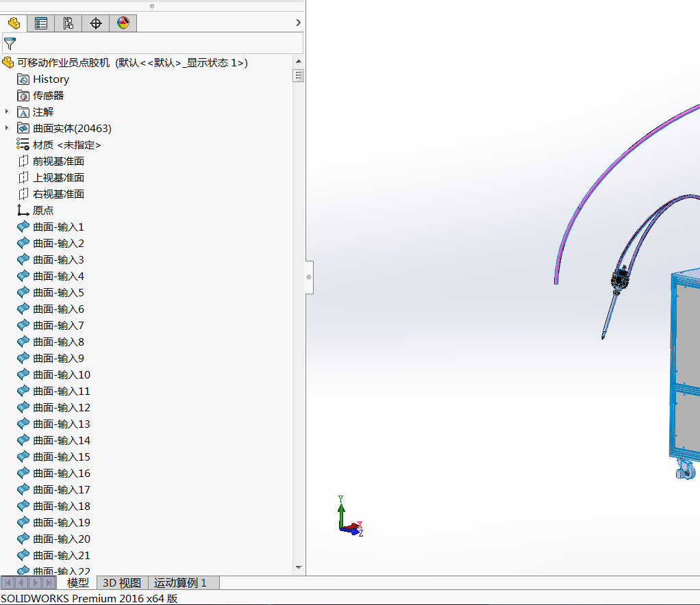Select the 曲面-输入9 surface icon
700x605 pixels.
tap(23, 358)
